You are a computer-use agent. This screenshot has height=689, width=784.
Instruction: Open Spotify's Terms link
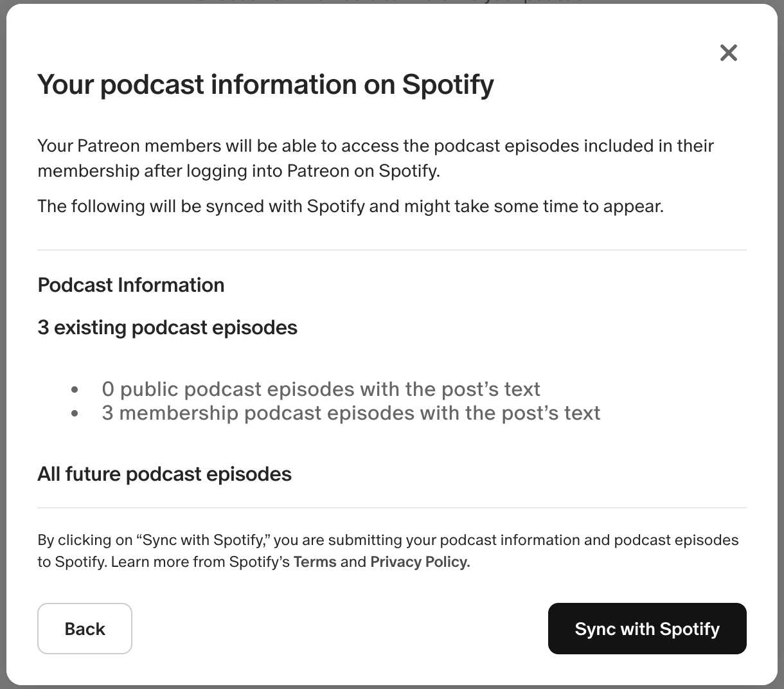315,562
